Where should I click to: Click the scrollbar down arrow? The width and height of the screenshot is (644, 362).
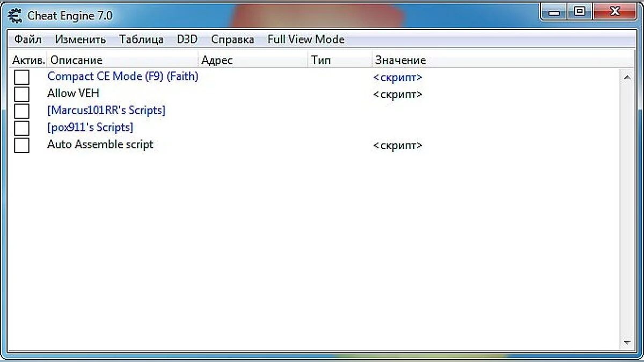pos(627,342)
